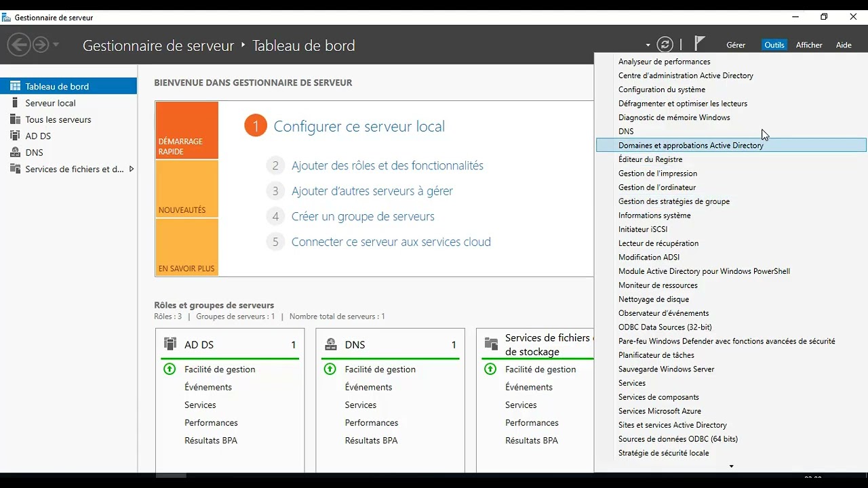Choose Observateur d'événements entry
Image resolution: width=868 pixels, height=488 pixels.
point(731,313)
